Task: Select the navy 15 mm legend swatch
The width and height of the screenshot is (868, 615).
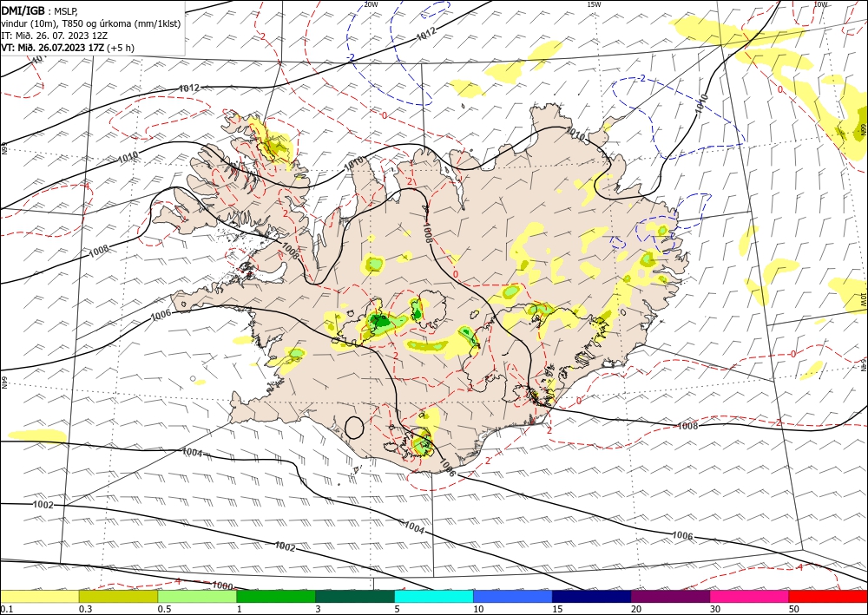Action: point(592,596)
